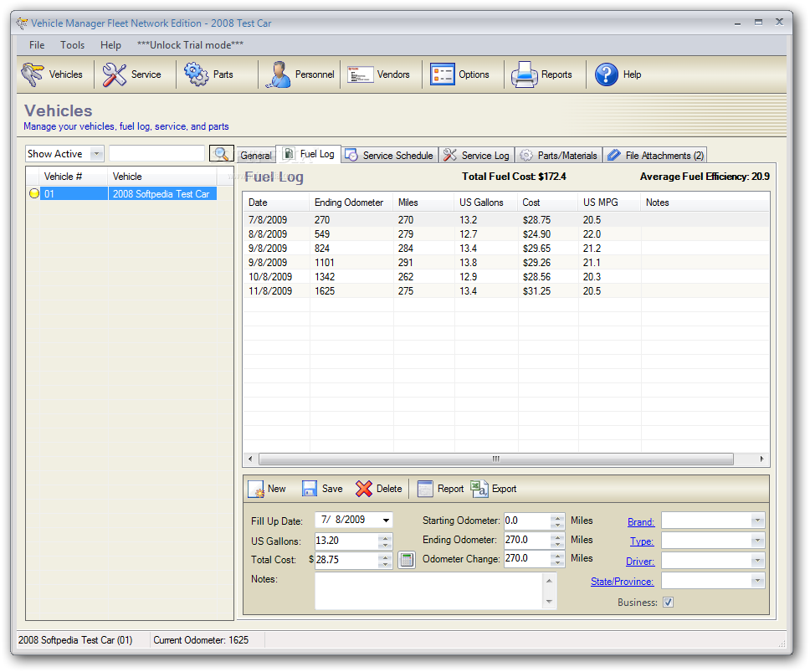
Task: Follow the Type link
Action: click(x=642, y=541)
